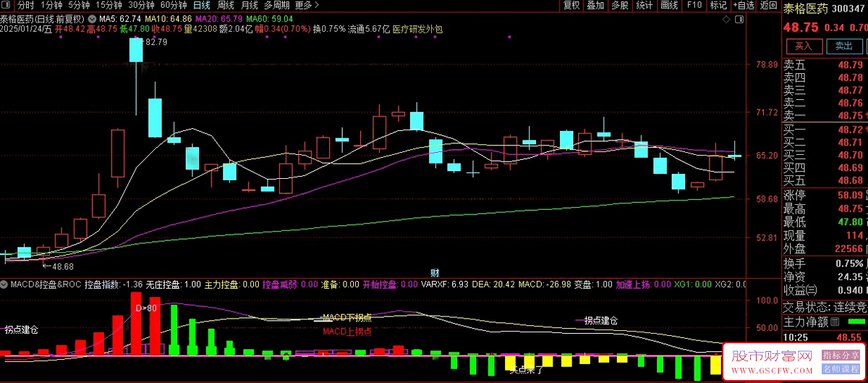Click the 卖五 ask row

(825, 65)
